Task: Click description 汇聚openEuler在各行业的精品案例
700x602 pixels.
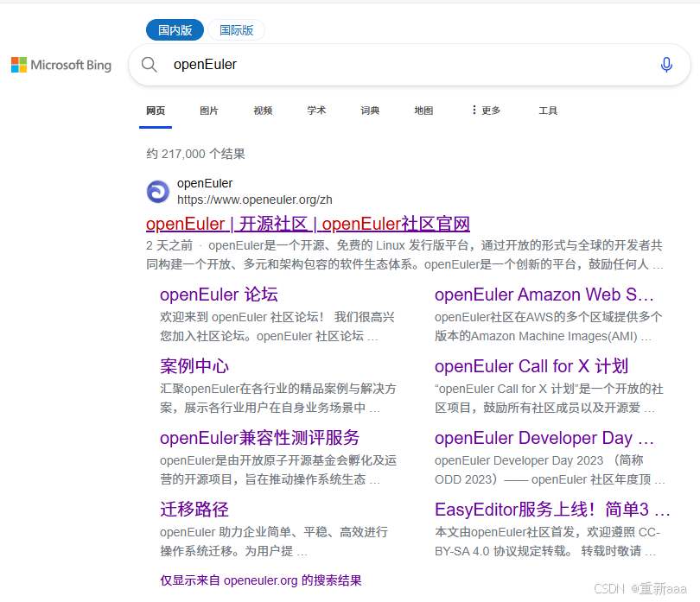Action: (x=277, y=398)
